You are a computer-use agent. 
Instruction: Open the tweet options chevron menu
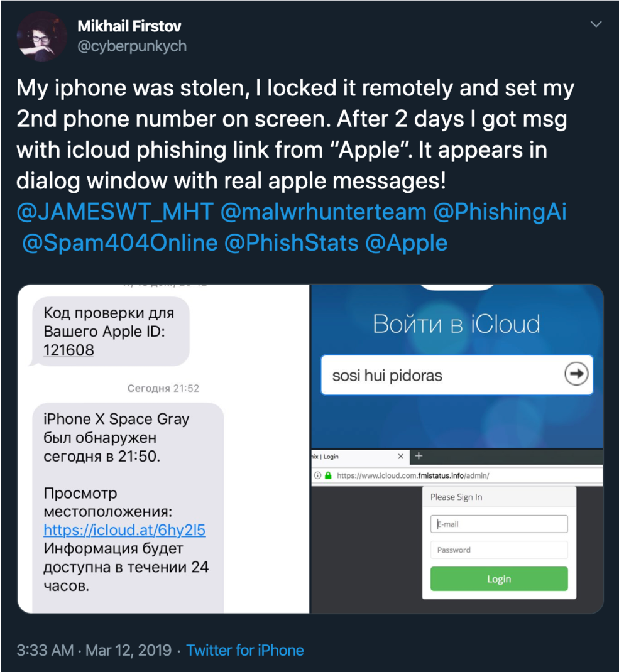coord(595,24)
